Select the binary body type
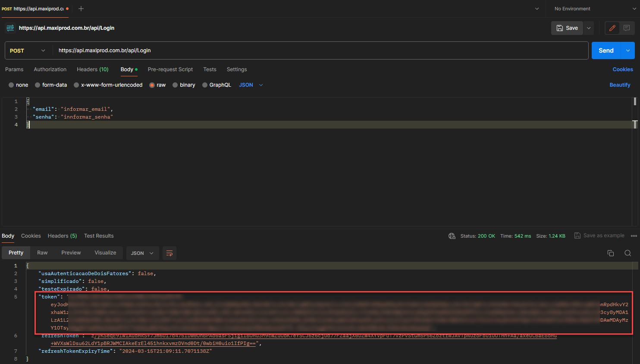 176,85
